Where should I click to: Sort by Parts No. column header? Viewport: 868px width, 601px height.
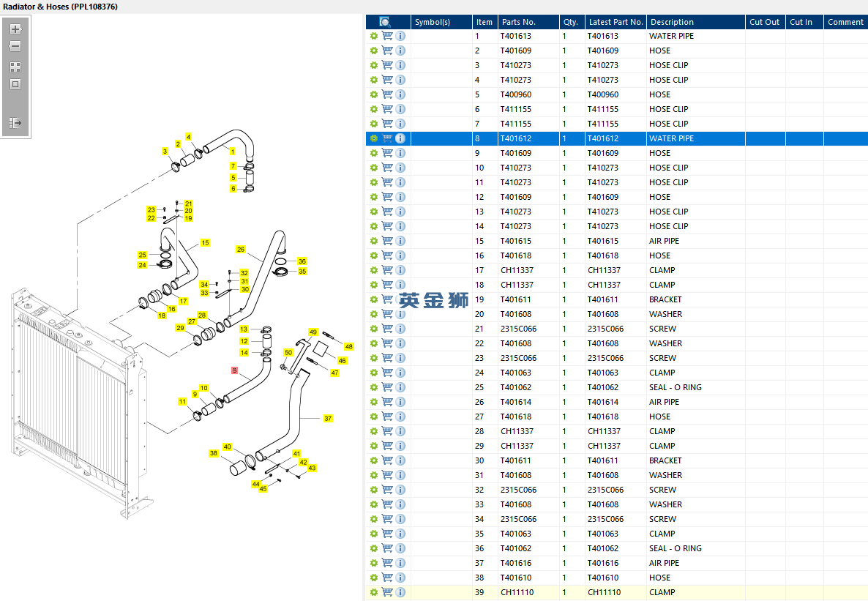[x=528, y=22]
